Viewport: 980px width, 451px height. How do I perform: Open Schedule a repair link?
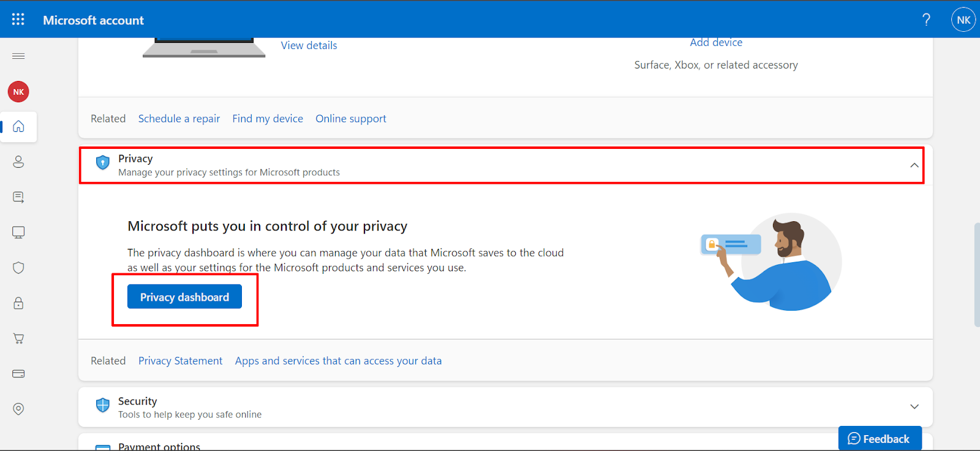pos(179,119)
